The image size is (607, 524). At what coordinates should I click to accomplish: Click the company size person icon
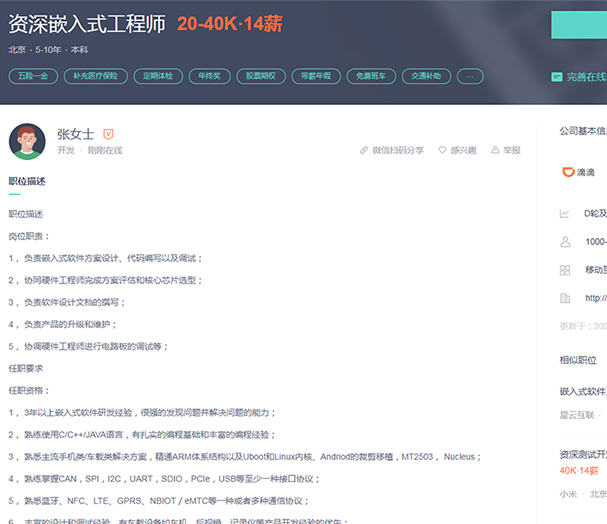click(x=565, y=241)
